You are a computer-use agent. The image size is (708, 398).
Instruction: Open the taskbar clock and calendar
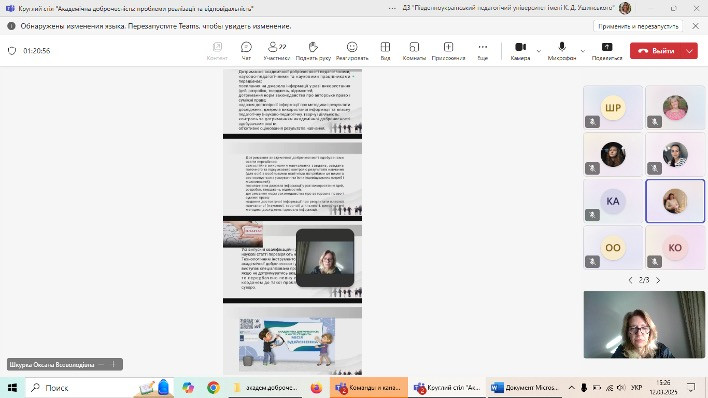(x=663, y=388)
